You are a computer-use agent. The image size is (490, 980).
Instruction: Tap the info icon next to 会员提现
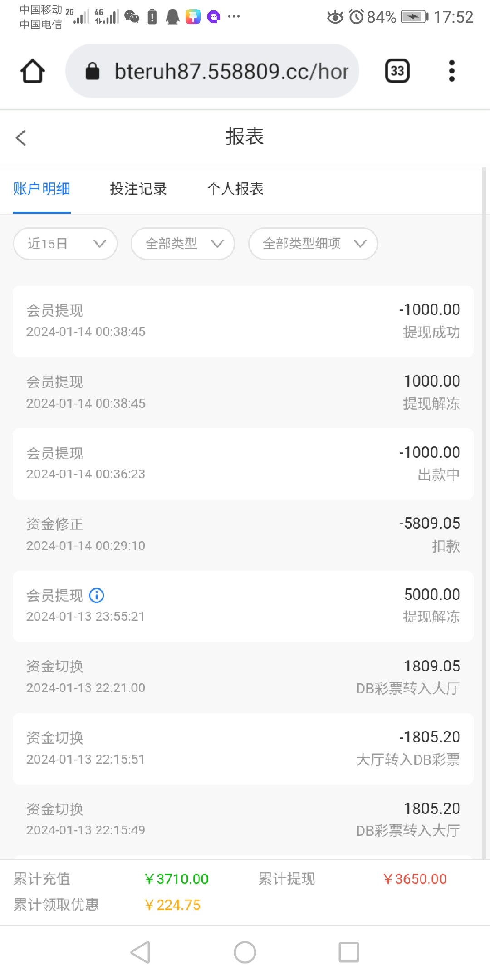(97, 595)
